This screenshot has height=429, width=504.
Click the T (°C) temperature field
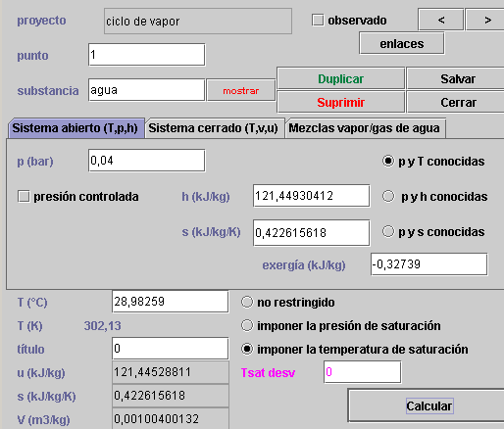click(170, 302)
